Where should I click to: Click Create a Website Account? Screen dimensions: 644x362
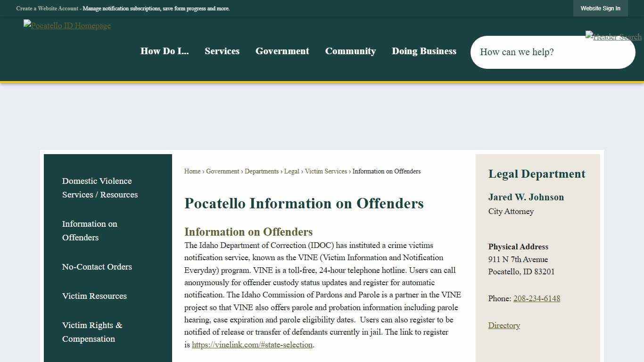(x=47, y=8)
